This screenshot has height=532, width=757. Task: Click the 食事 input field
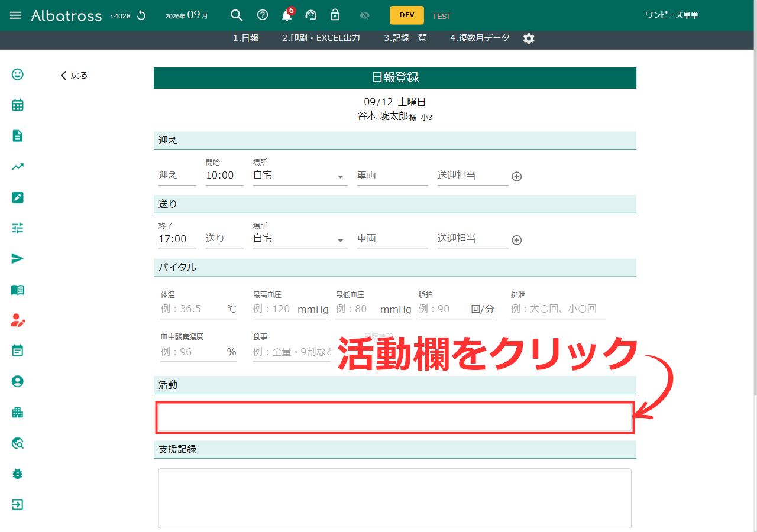tap(294, 352)
